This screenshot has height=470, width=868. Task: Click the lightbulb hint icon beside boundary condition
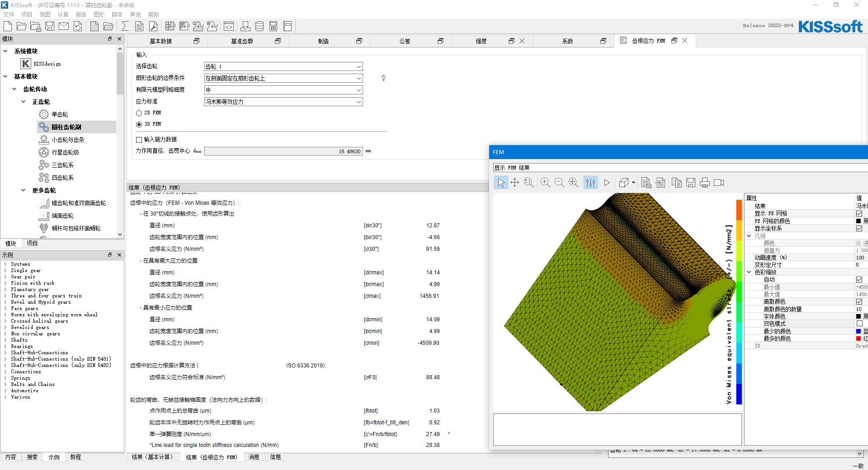click(383, 78)
